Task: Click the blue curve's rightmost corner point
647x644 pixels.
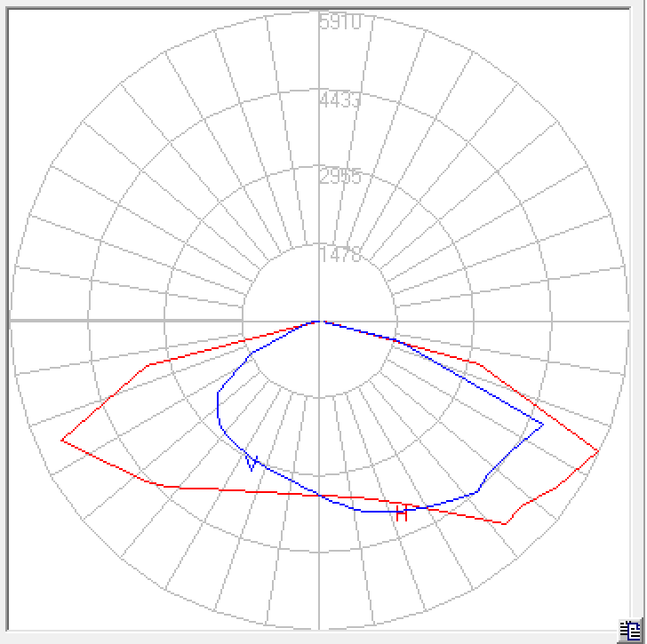Action: coord(543,423)
